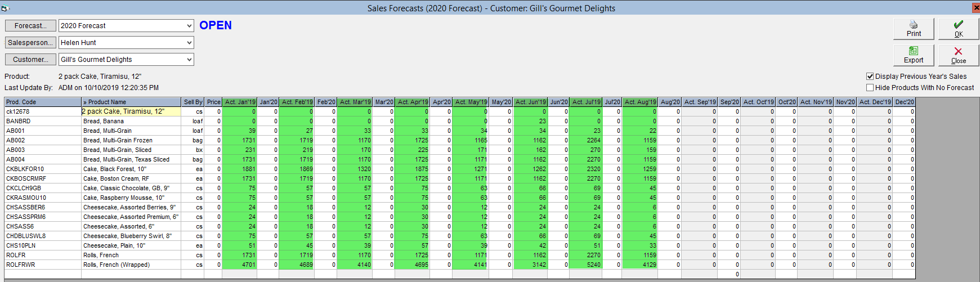Click the Forecast... button

click(x=30, y=26)
